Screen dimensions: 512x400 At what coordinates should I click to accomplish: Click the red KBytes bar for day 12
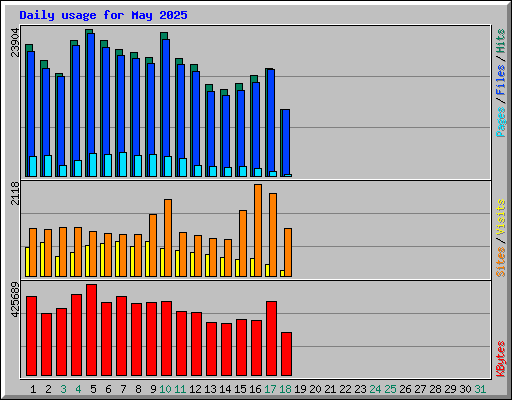(196, 344)
